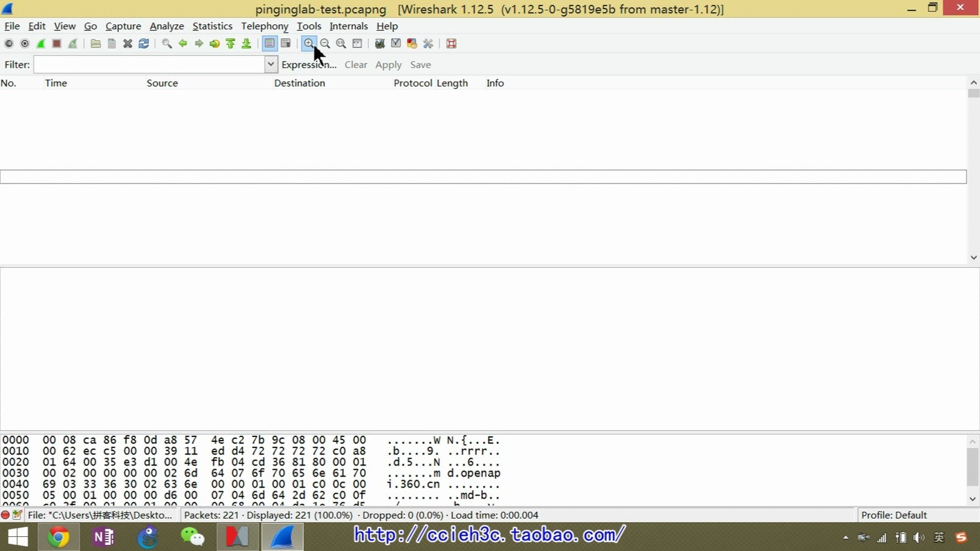Open Wireshark preferences (tools icon)

pyautogui.click(x=428, y=43)
